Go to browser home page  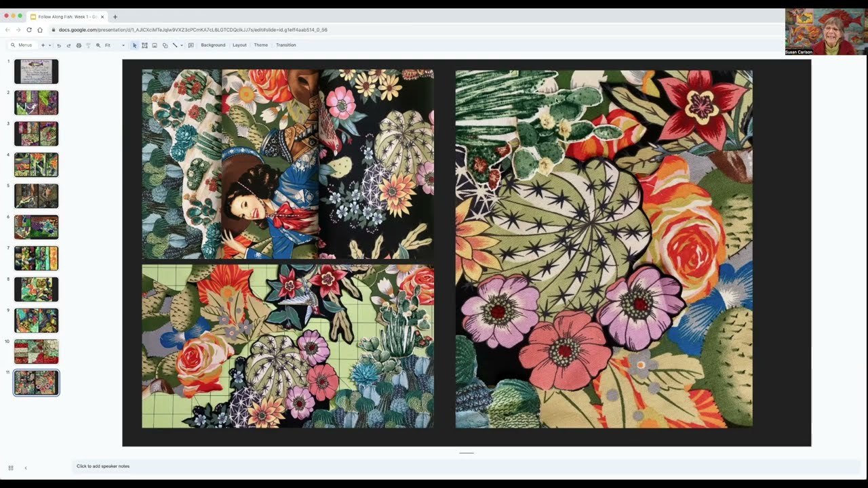[x=40, y=30]
